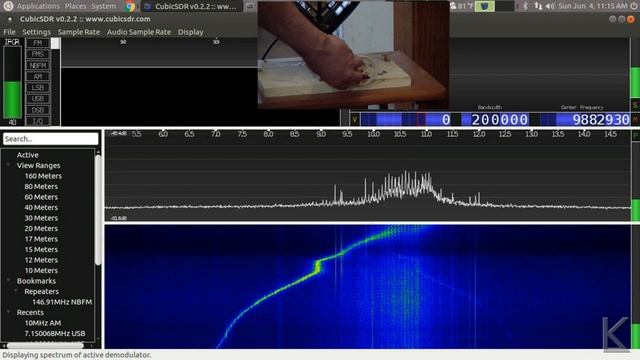Viewport: 640px width, 360px height.
Task: Click the Center Frequency value 9882930
Action: pos(601,120)
